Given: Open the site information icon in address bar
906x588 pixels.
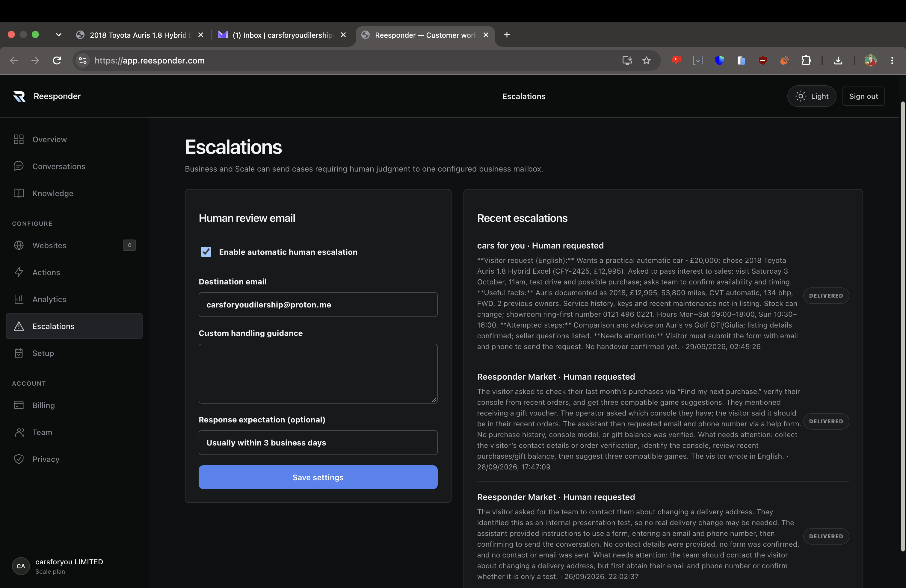Looking at the screenshot, I should click(83, 60).
